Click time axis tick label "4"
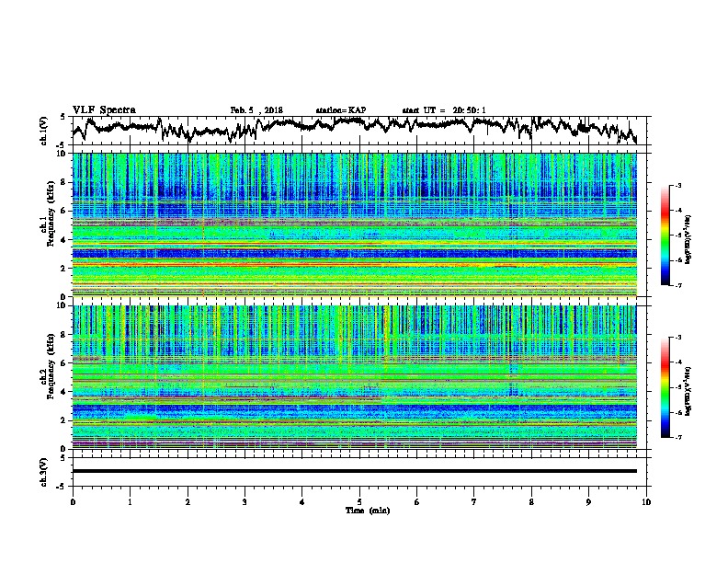Screen dimensions: 728x563 coord(302,502)
